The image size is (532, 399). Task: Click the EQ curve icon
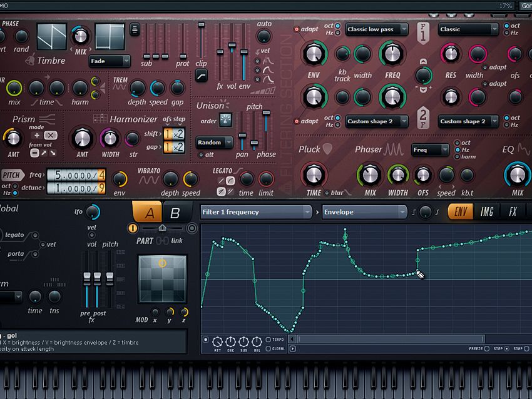pyautogui.click(x=524, y=149)
